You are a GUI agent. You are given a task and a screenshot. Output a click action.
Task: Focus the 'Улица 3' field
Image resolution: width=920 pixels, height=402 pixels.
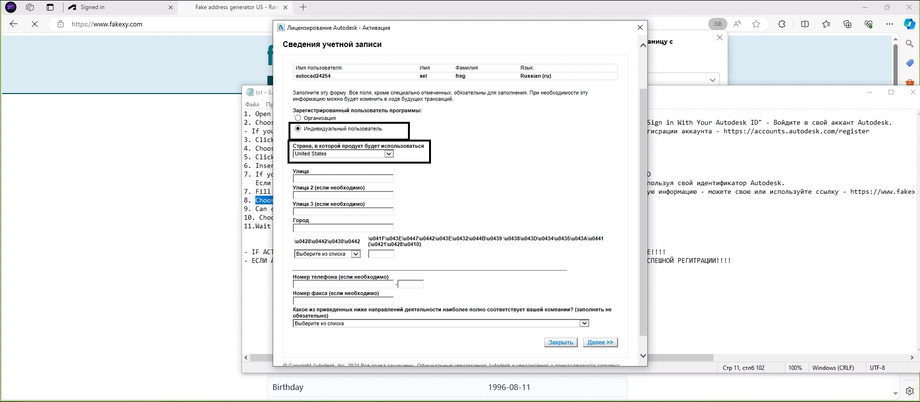coord(343,211)
